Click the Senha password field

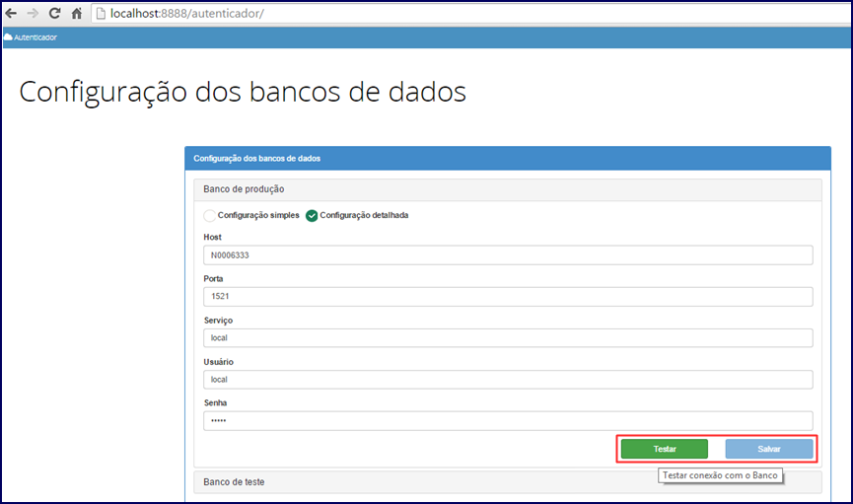point(508,421)
